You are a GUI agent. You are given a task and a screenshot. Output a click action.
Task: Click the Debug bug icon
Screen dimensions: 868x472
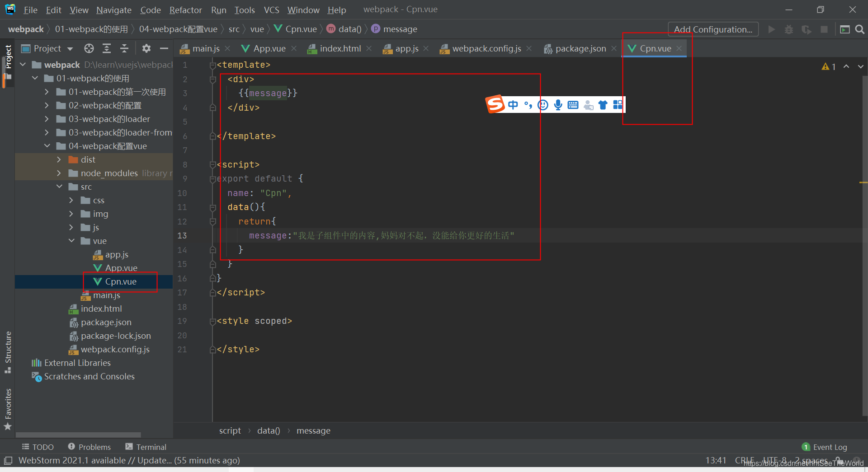click(x=789, y=29)
